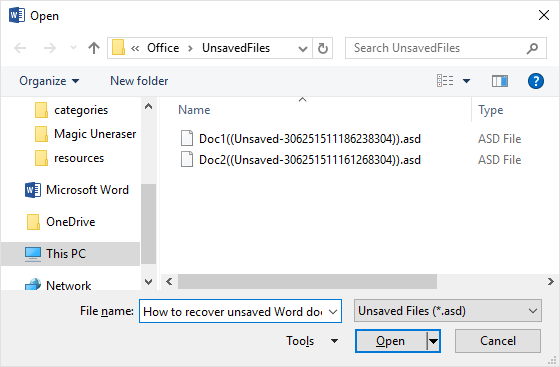
Task: Click the Microsoft Word icon in sidebar
Action: [x=32, y=190]
